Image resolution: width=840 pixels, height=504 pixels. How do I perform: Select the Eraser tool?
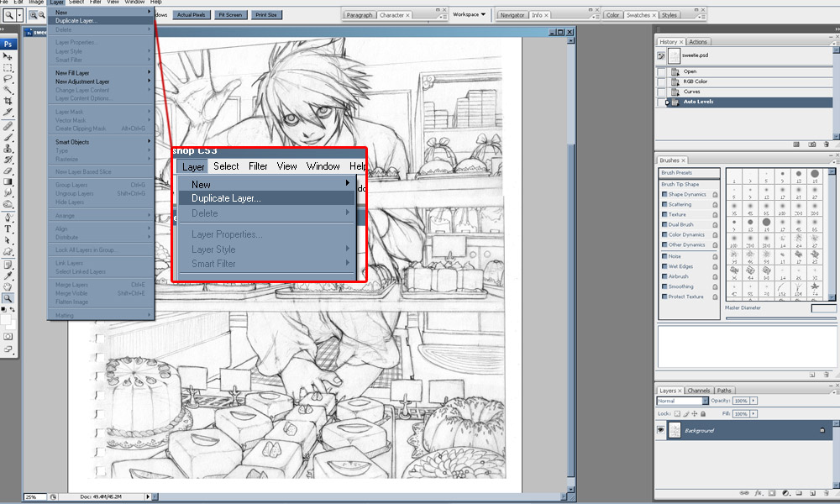coord(8,171)
